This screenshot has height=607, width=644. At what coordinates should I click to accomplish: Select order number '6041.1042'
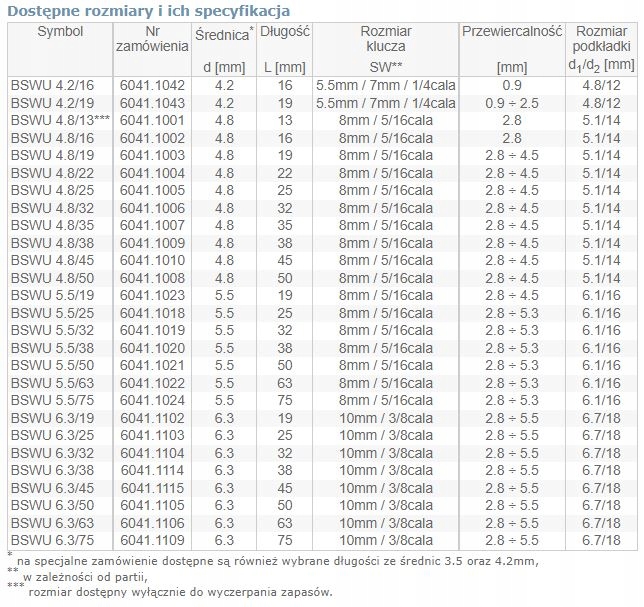tap(152, 85)
